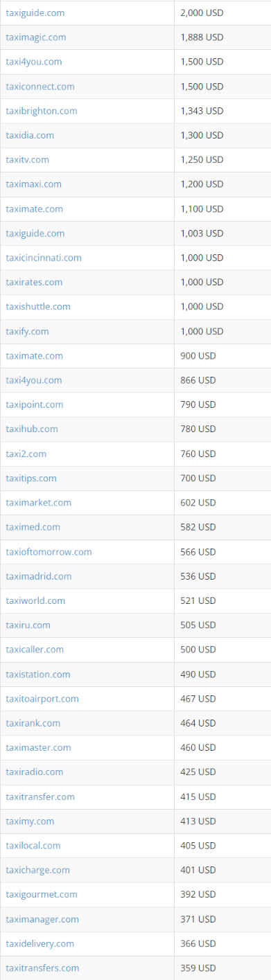Screen dimensions: 271x980
Task: Open taxi2.com domain link
Action: point(26,454)
